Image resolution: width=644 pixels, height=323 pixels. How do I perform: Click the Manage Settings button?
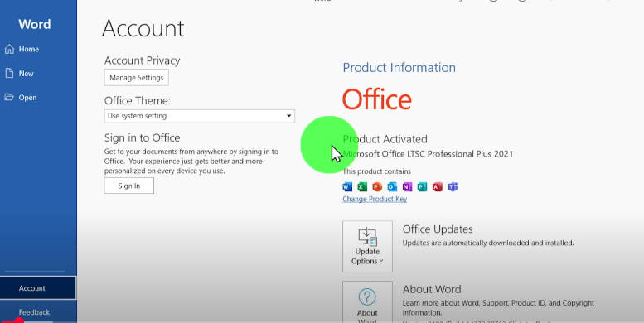(137, 78)
